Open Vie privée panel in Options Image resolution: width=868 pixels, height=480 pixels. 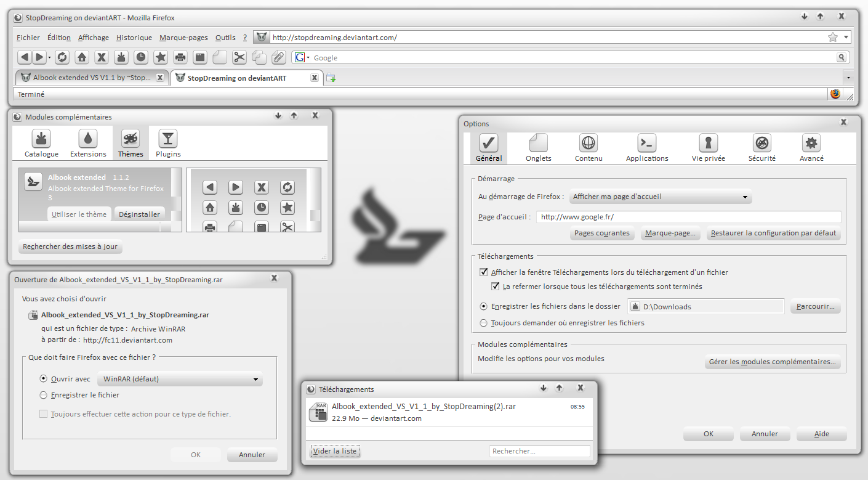[709, 148]
